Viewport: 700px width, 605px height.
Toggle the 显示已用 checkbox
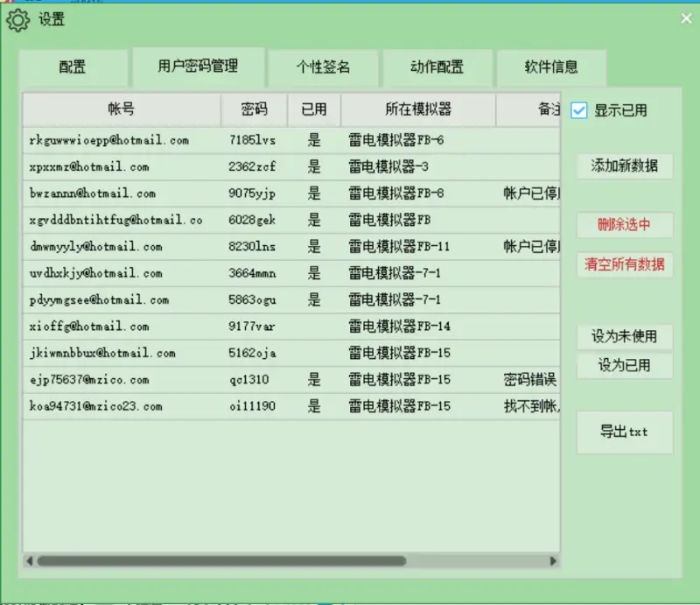tap(579, 110)
